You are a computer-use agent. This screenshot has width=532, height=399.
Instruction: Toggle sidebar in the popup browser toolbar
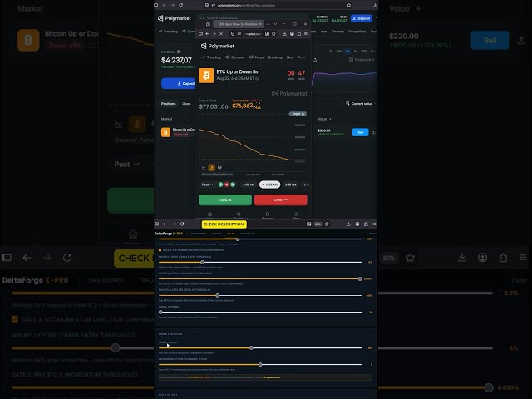(200, 33)
